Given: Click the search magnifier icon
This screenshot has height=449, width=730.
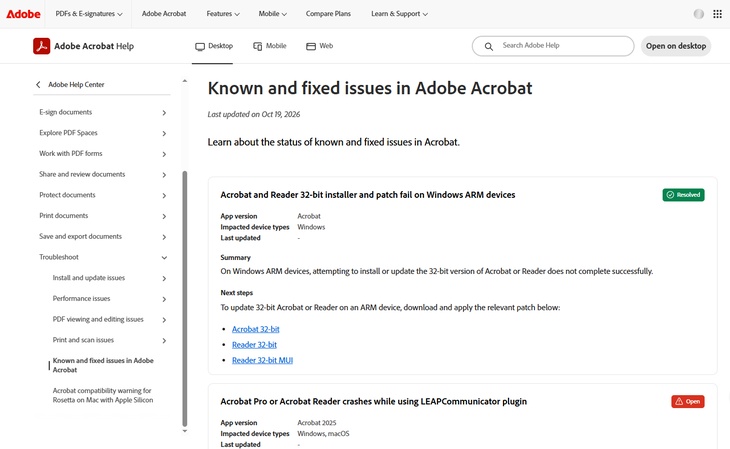Looking at the screenshot, I should pos(488,46).
